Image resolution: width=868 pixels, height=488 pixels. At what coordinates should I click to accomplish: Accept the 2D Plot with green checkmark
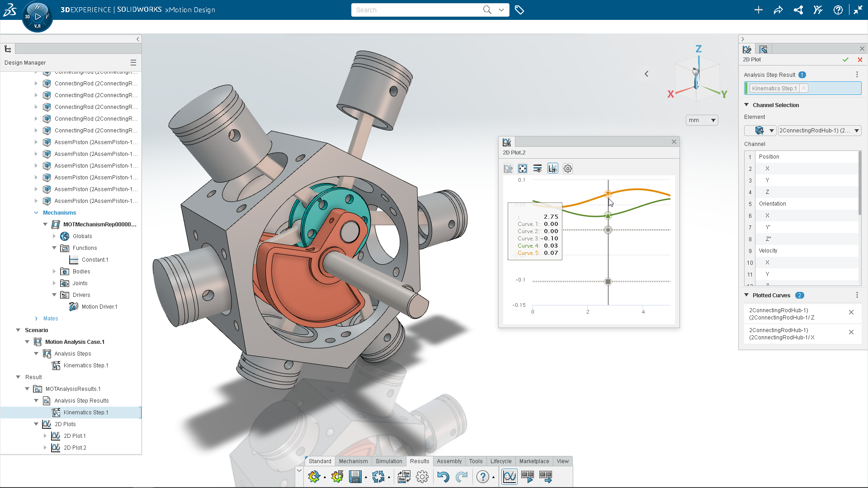click(845, 59)
